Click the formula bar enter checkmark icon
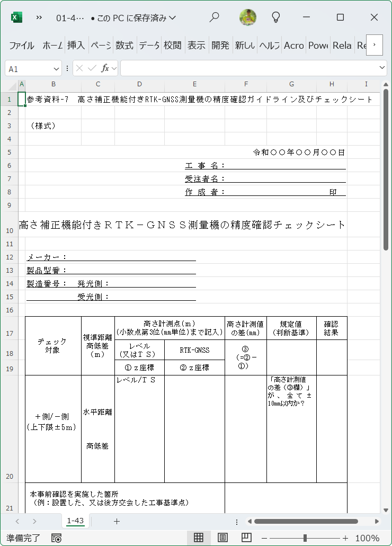The height and width of the screenshot is (546, 392). 92,68
